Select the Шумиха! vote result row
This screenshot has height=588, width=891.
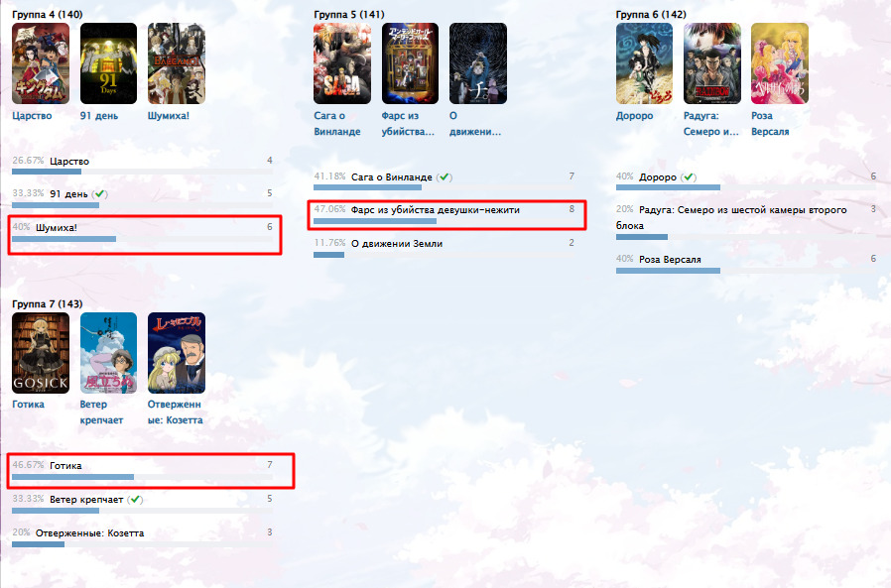pos(143,233)
